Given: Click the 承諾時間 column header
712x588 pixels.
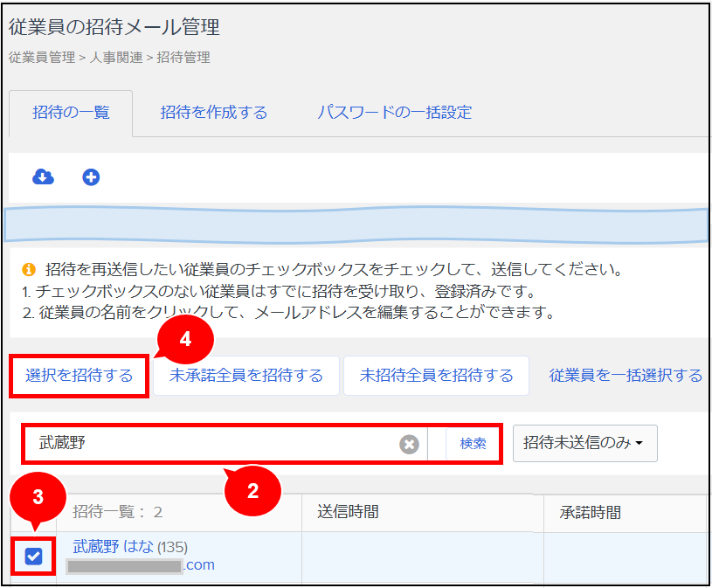Looking at the screenshot, I should tap(590, 512).
